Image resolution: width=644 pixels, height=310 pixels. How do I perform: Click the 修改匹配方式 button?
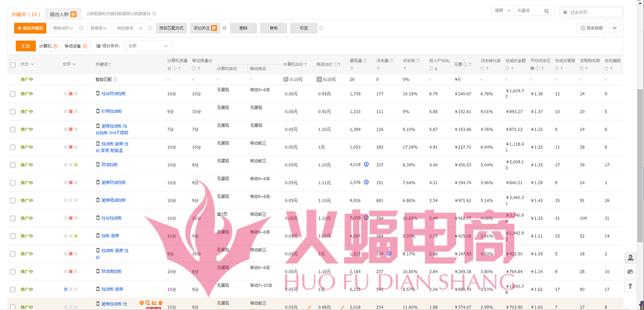[171, 28]
